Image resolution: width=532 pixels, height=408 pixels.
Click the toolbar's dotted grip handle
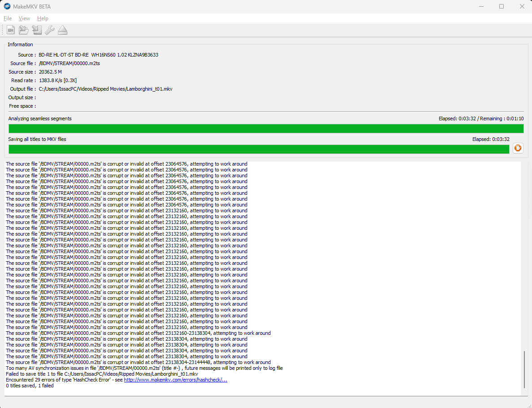(3, 30)
